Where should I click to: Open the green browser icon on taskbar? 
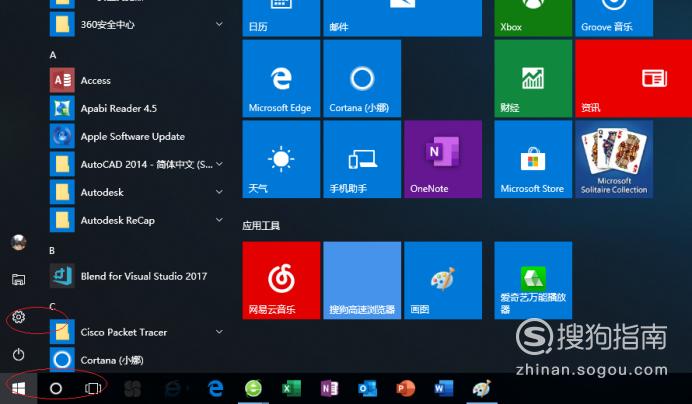[x=253, y=389]
